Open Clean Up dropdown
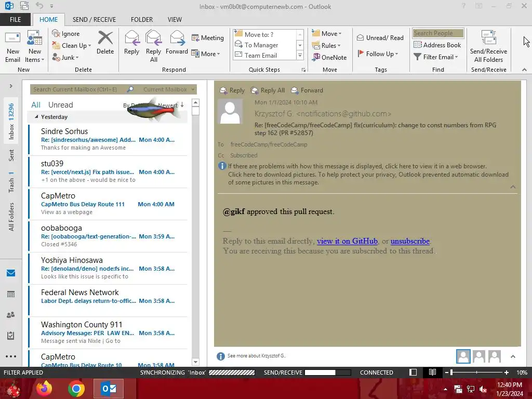 click(72, 46)
